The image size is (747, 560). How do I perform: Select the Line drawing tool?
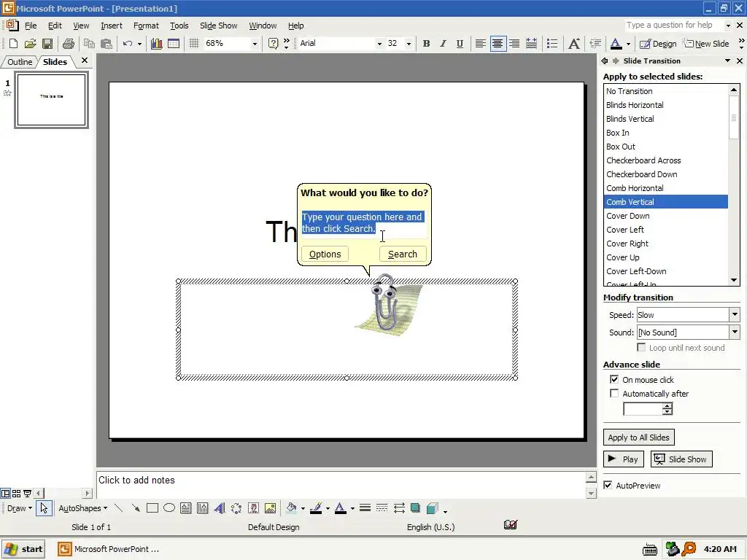coord(119,508)
